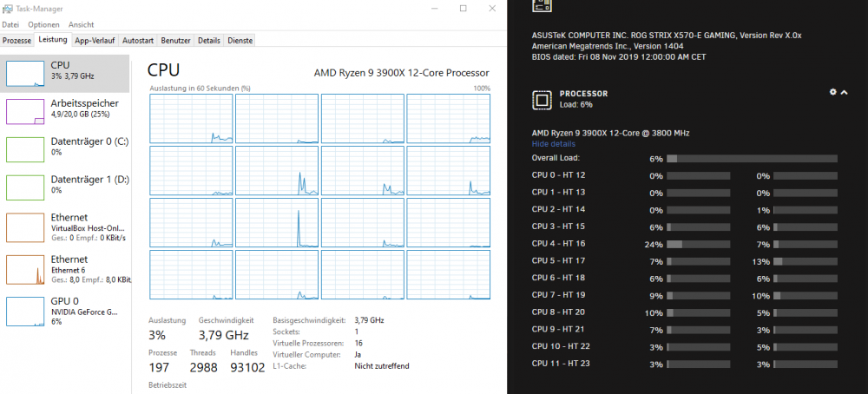
Task: Click the Task-Manager title bar icon
Action: pyautogui.click(x=8, y=9)
